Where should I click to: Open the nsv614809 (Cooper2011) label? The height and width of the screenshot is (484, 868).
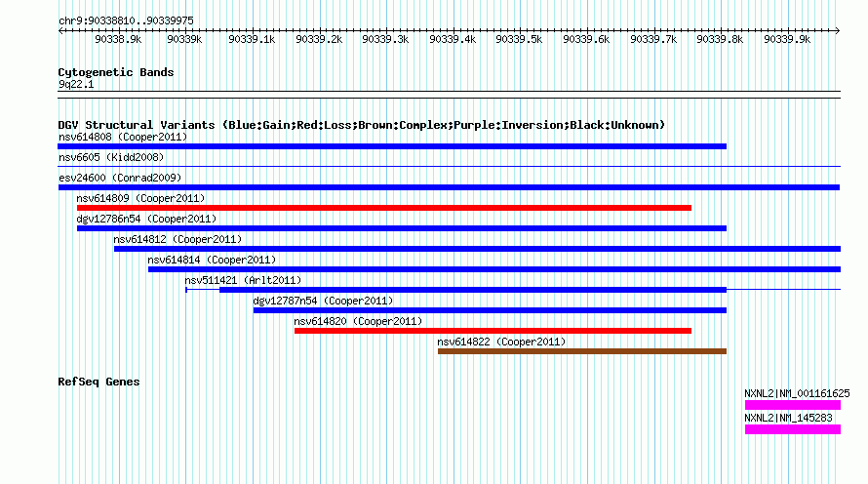(x=140, y=198)
